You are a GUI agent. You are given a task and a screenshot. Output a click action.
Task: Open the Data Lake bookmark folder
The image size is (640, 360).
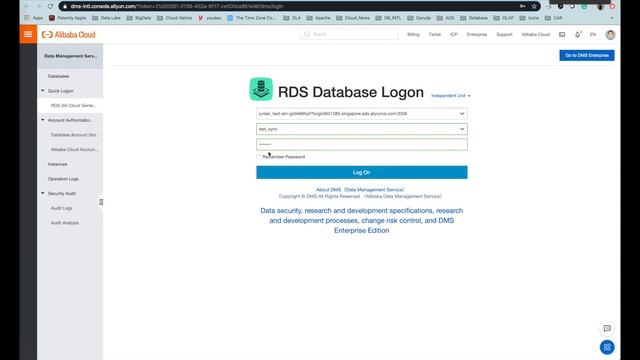click(106, 18)
